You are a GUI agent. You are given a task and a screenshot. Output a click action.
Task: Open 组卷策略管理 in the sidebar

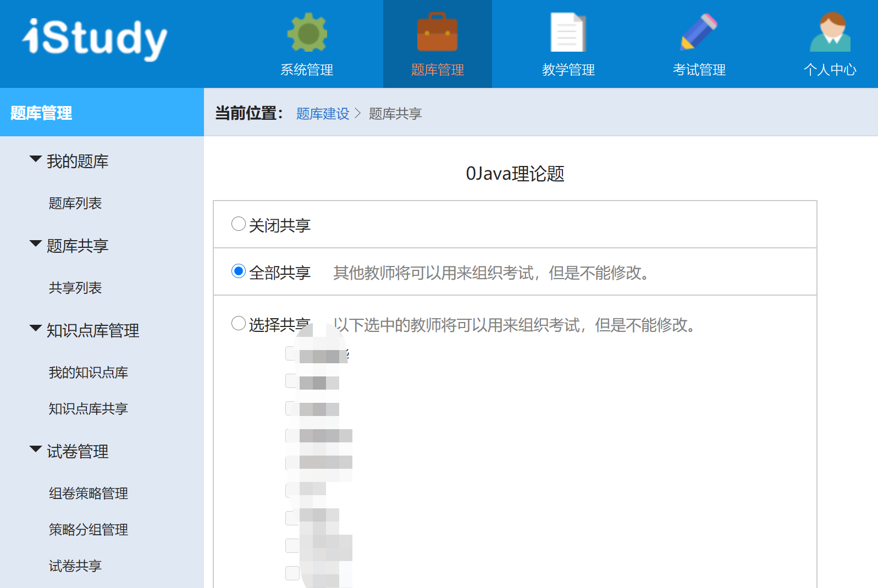click(89, 493)
